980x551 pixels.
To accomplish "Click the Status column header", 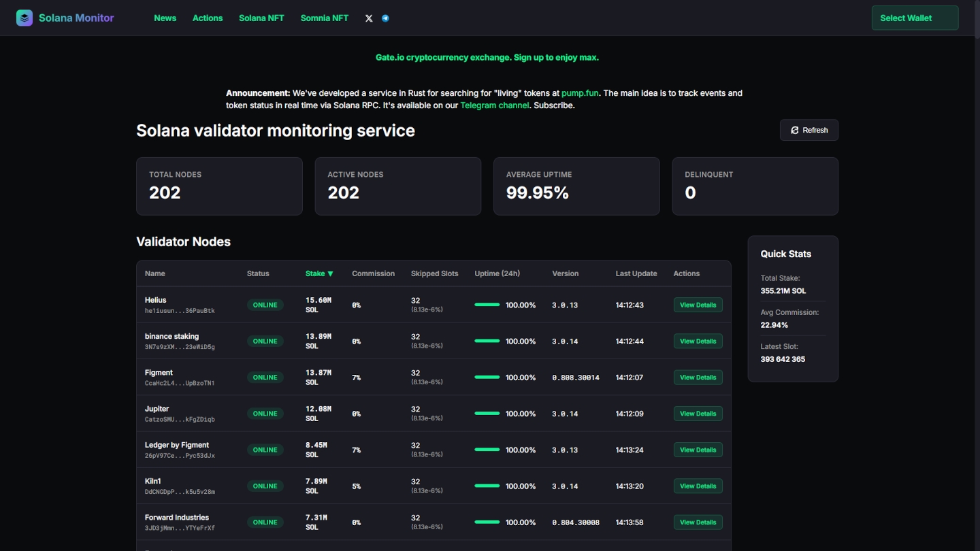I will 258,273.
